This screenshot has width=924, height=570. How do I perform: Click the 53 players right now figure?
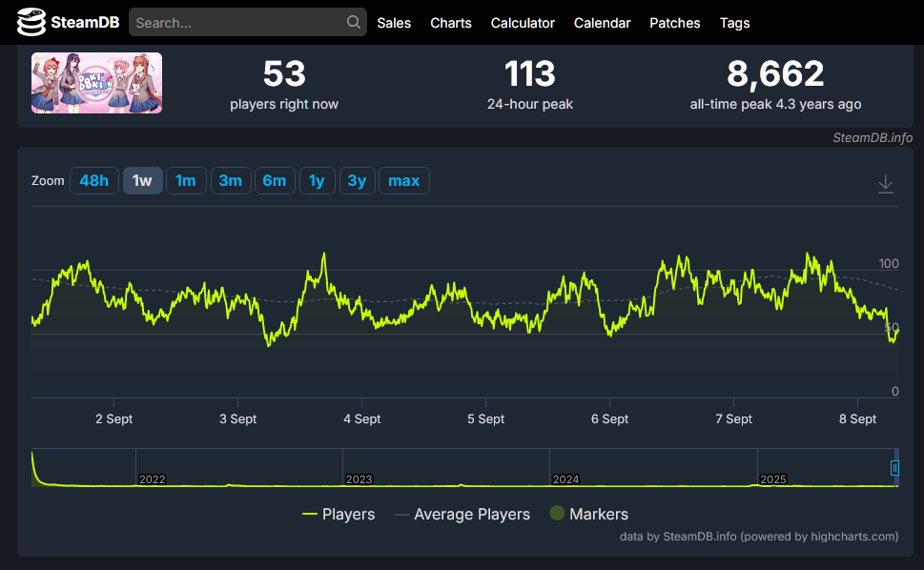click(284, 73)
